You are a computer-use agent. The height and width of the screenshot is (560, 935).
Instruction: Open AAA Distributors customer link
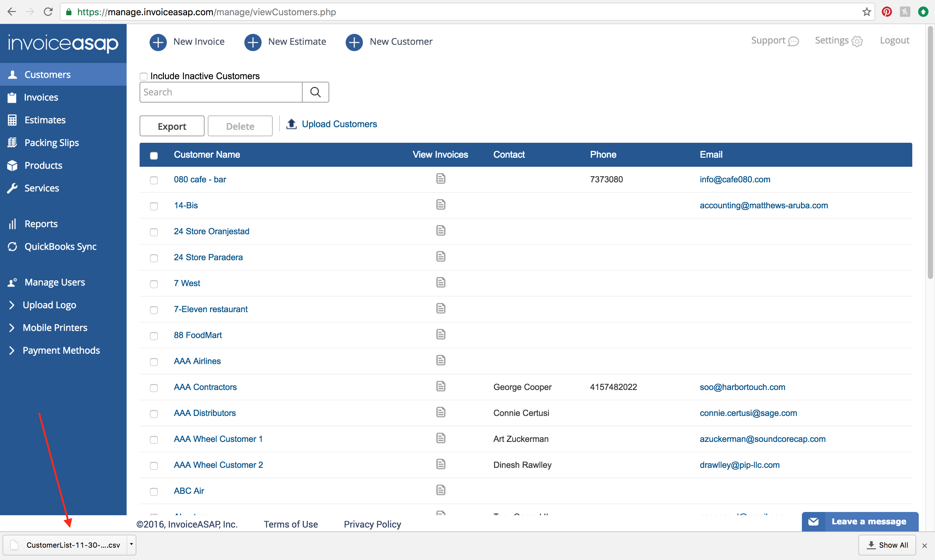[x=205, y=413]
